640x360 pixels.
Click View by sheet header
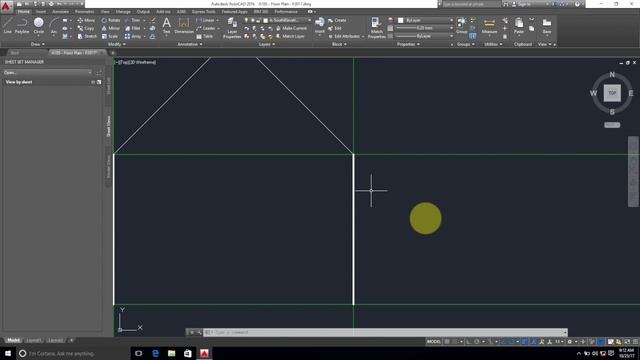19,82
